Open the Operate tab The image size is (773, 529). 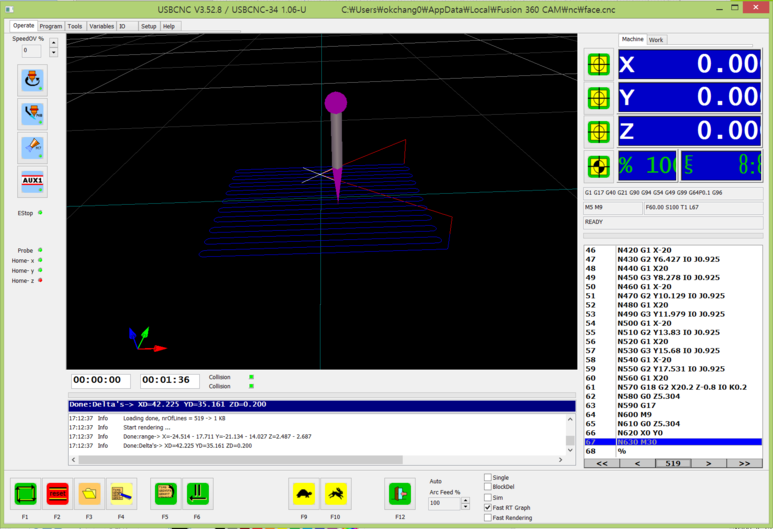[24, 26]
